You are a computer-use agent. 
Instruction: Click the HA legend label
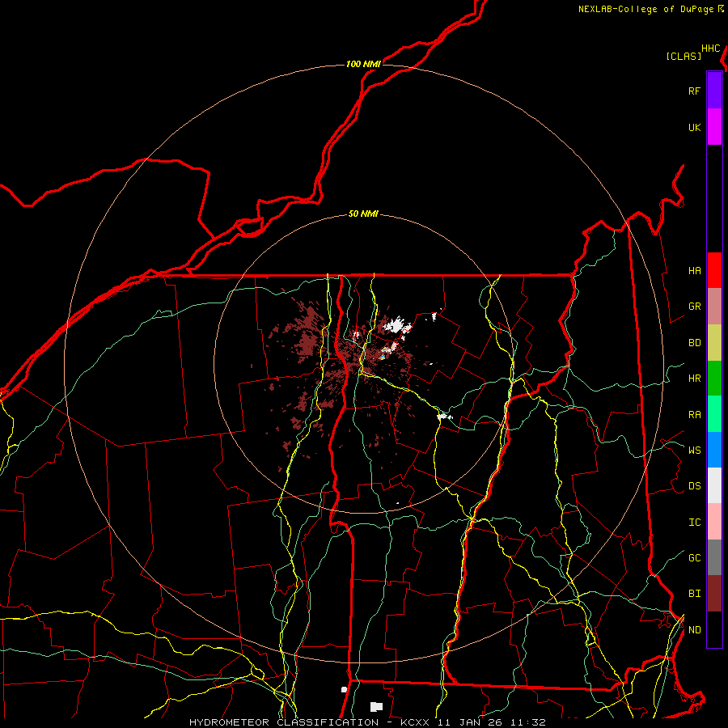(x=694, y=270)
